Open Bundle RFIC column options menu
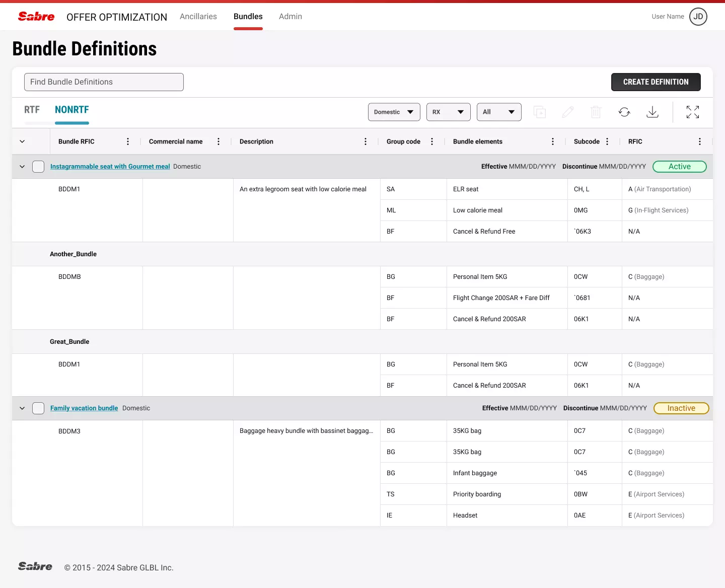The height and width of the screenshot is (588, 725). tap(128, 141)
